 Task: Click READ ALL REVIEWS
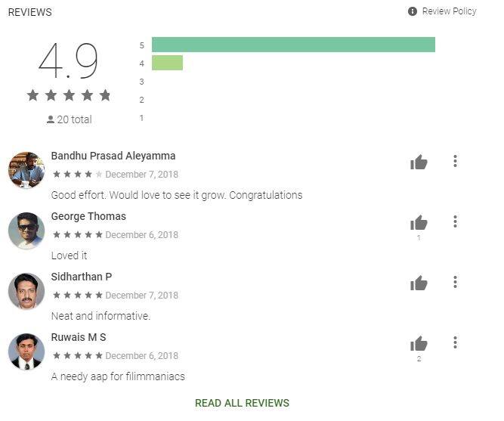point(242,403)
